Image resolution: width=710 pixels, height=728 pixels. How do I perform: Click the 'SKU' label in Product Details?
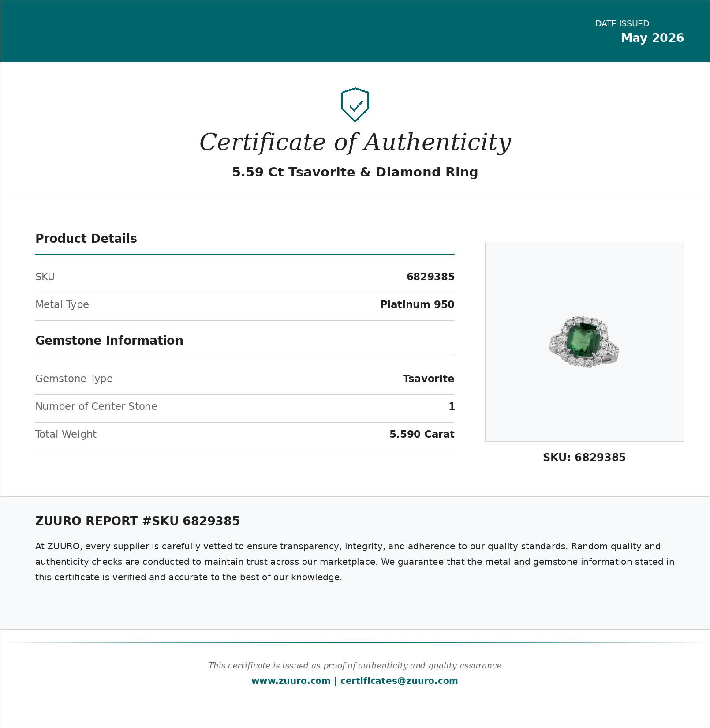click(x=45, y=277)
